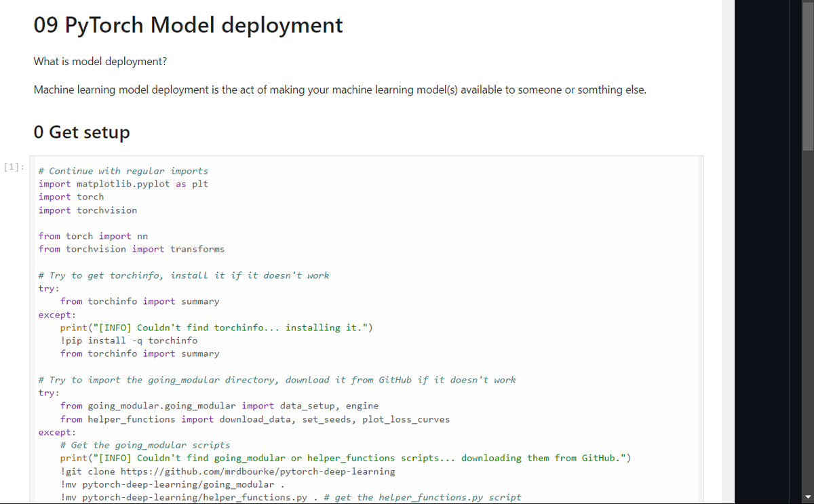
Task: Click the first "from torchinfo import summary" line
Action: click(x=140, y=301)
